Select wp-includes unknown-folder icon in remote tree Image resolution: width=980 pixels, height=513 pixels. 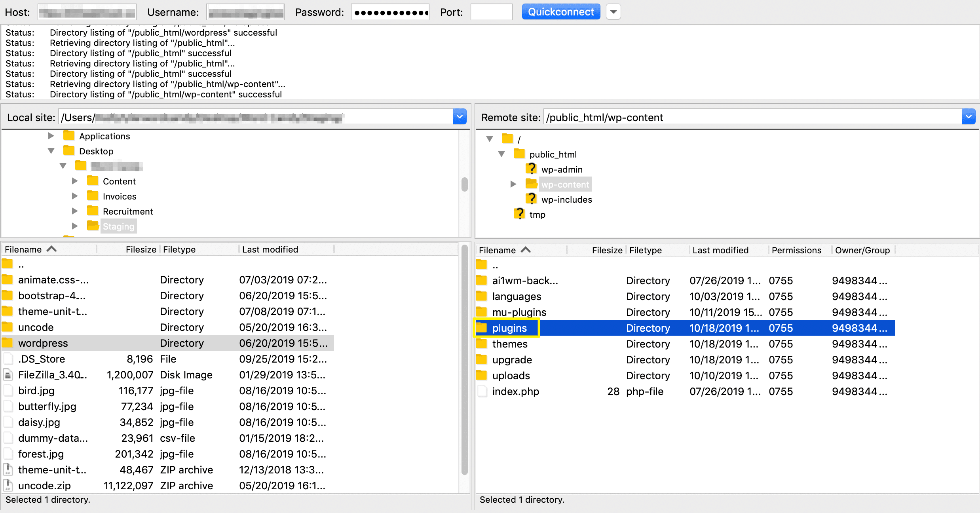click(x=531, y=199)
